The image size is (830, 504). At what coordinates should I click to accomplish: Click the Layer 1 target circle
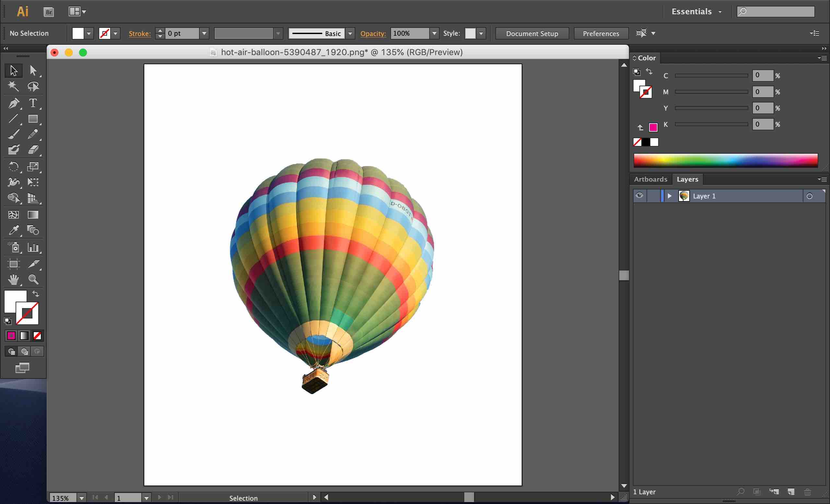coord(810,196)
